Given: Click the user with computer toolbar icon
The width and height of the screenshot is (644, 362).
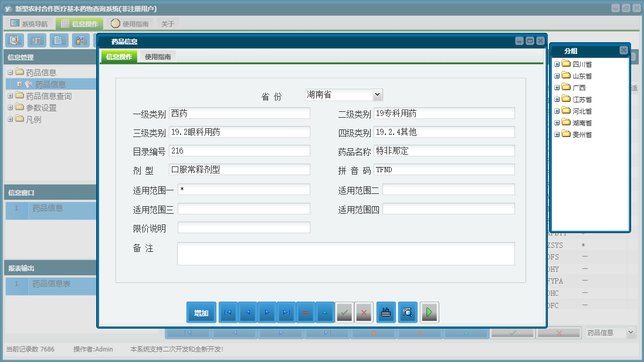Looking at the screenshot, I should click(81, 40).
